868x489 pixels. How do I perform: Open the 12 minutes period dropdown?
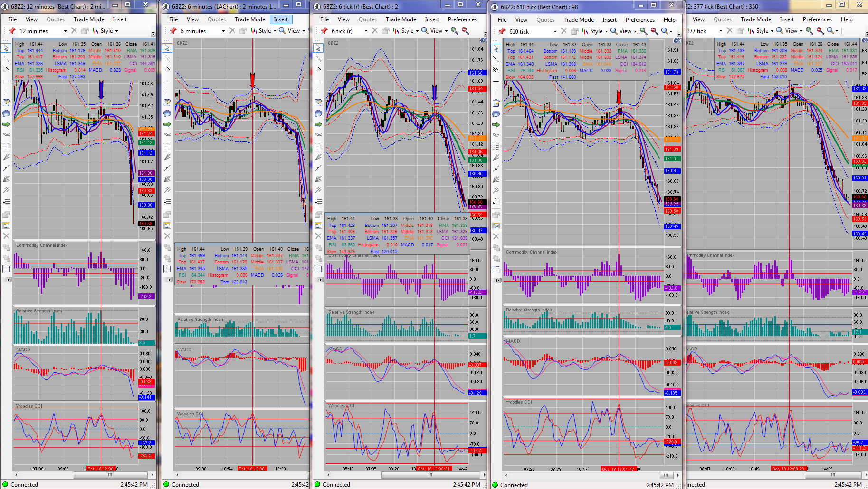[65, 31]
